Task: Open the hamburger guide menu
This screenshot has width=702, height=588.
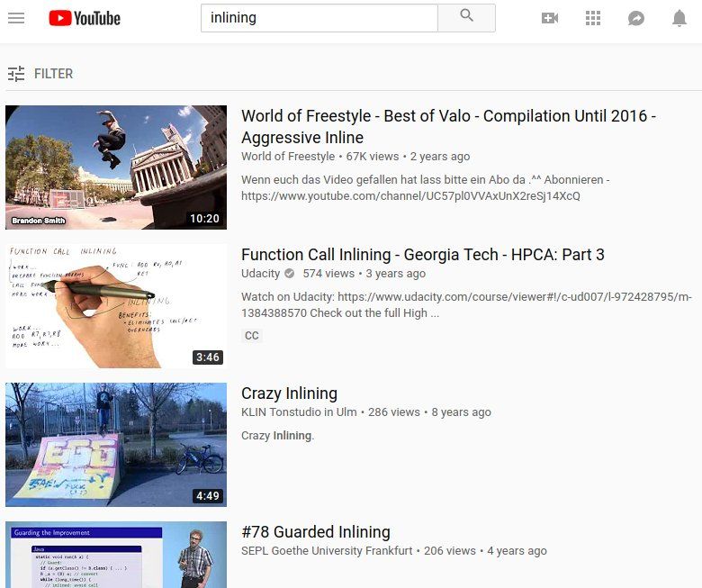Action: 16,18
